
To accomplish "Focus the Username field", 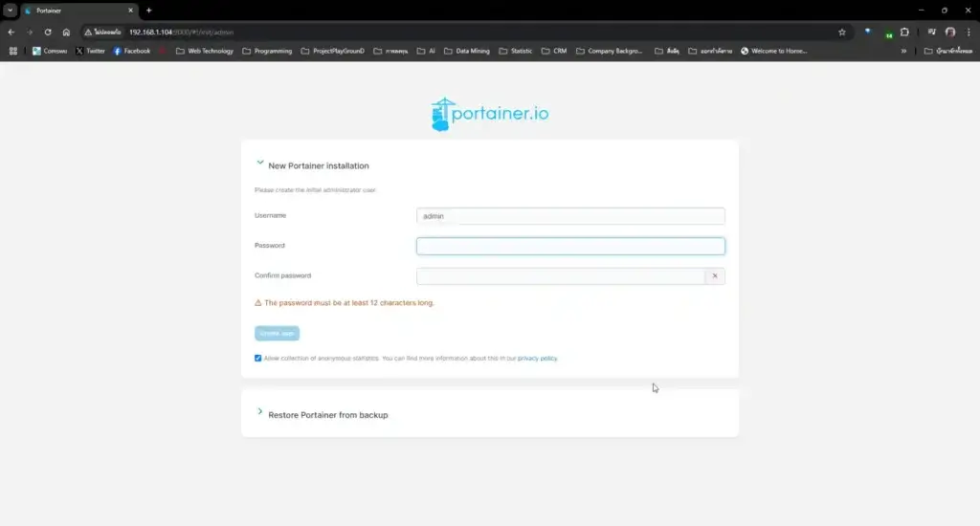I will point(570,216).
